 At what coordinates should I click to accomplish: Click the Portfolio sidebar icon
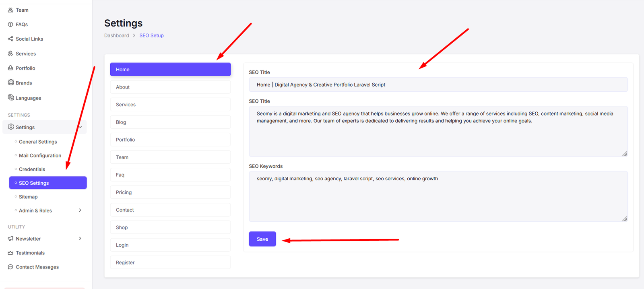click(10, 68)
